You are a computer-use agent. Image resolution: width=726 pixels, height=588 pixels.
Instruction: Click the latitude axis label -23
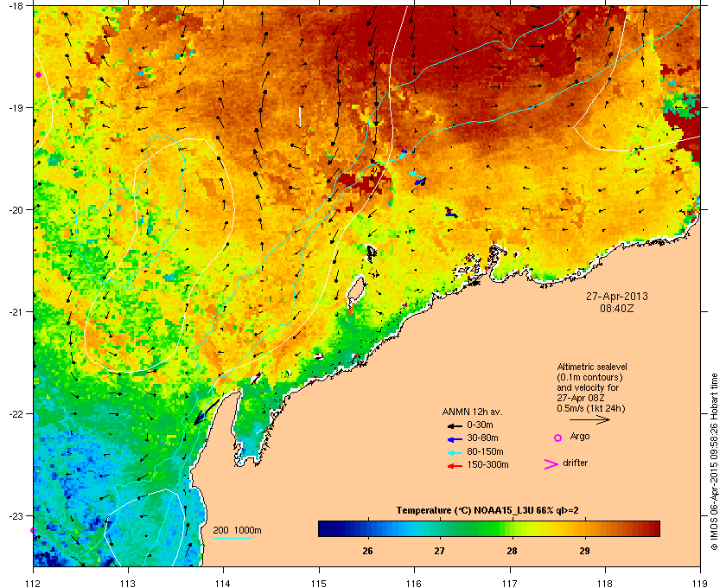pyautogui.click(x=15, y=515)
